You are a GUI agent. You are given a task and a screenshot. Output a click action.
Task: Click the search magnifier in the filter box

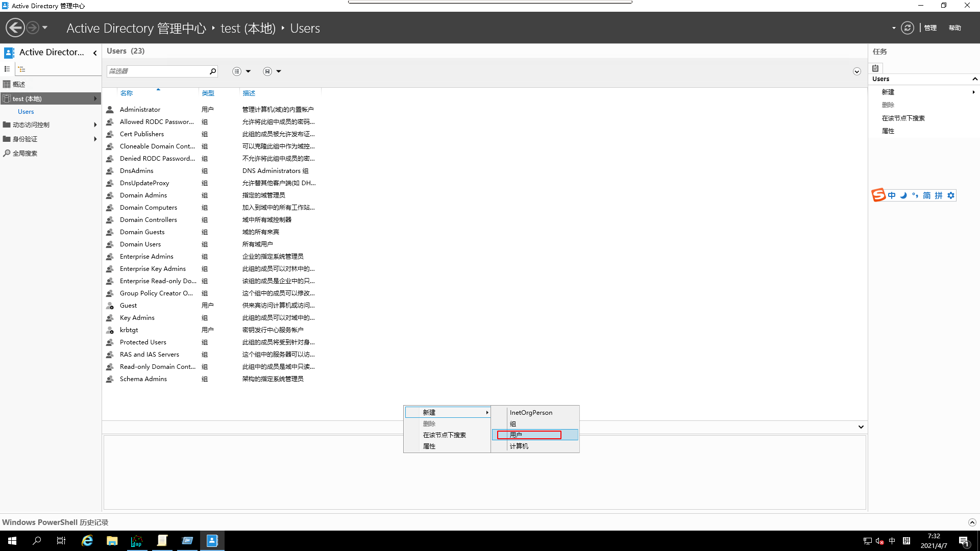(x=212, y=71)
